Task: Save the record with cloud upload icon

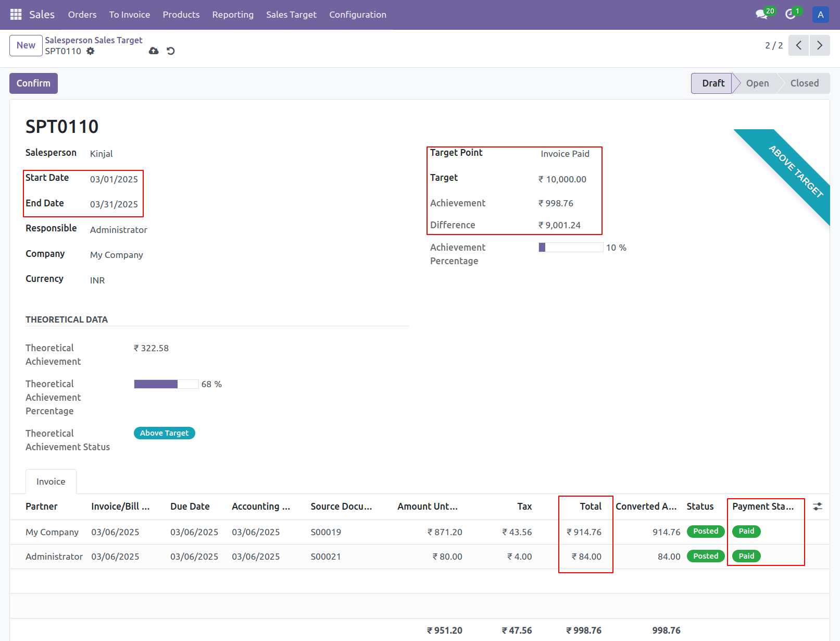Action: coord(153,51)
